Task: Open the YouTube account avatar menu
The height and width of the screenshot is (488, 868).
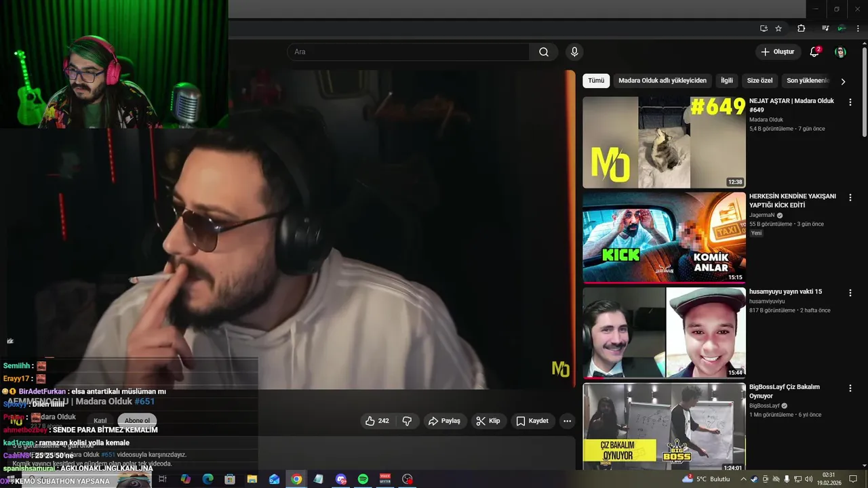Action: (x=840, y=52)
